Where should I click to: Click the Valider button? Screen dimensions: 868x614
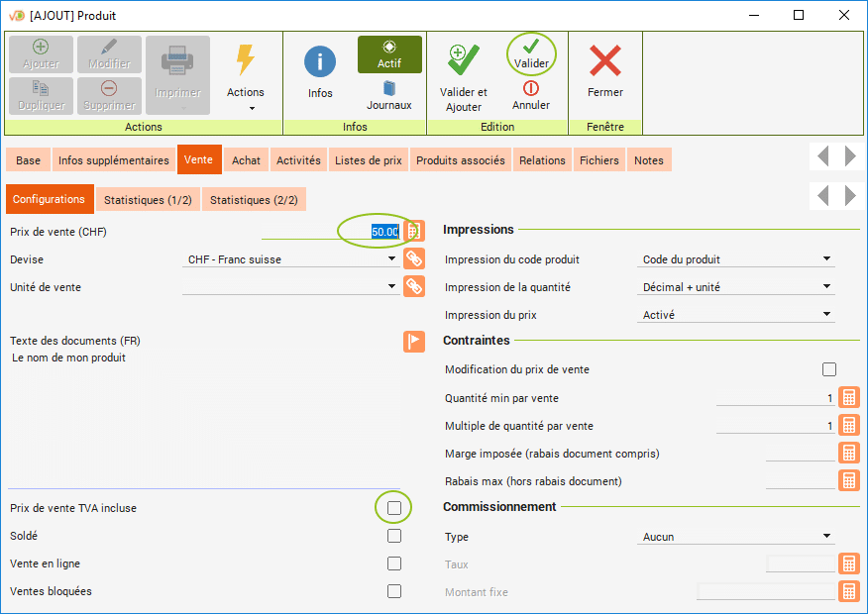[532, 54]
